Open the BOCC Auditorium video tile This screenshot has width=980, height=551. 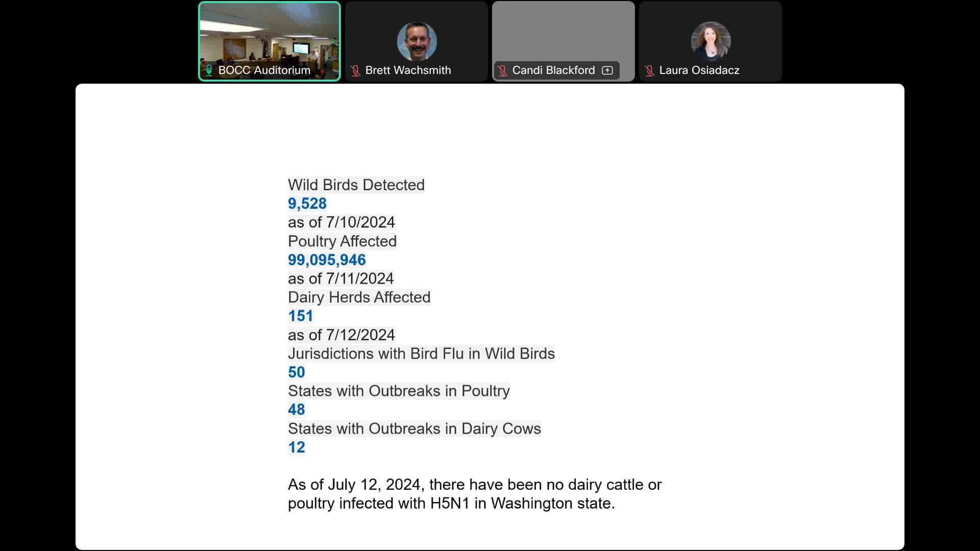click(x=269, y=41)
